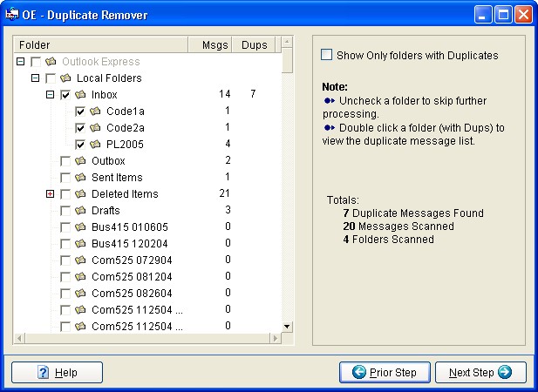Uncheck the Code1a folder checkbox
This screenshot has width=538, height=392.
[80, 112]
